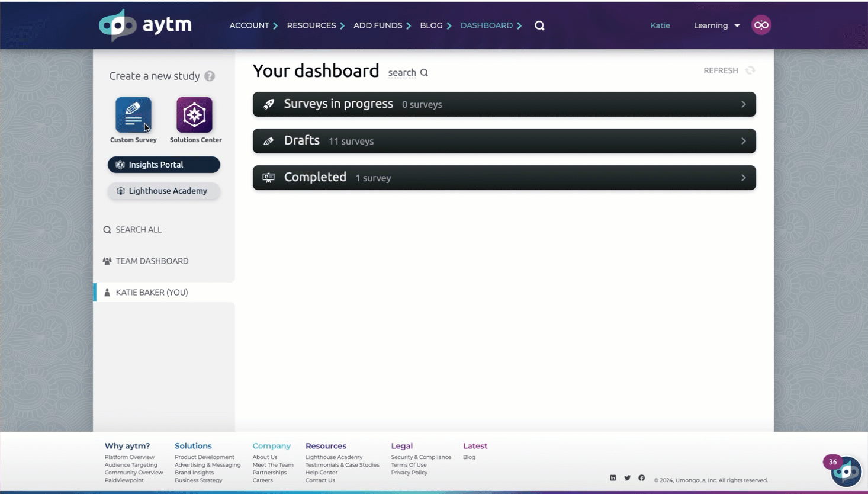
Task: Expand the Surveys in progress chevron
Action: [x=744, y=104]
